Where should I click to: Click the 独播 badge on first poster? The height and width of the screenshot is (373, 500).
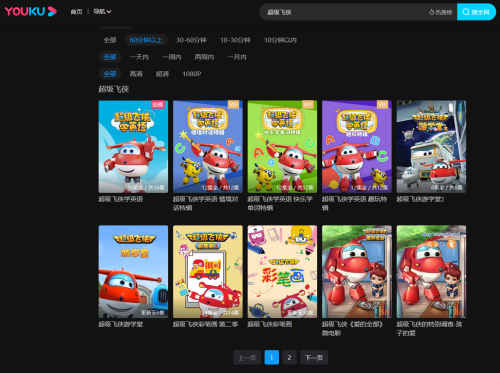tap(158, 105)
